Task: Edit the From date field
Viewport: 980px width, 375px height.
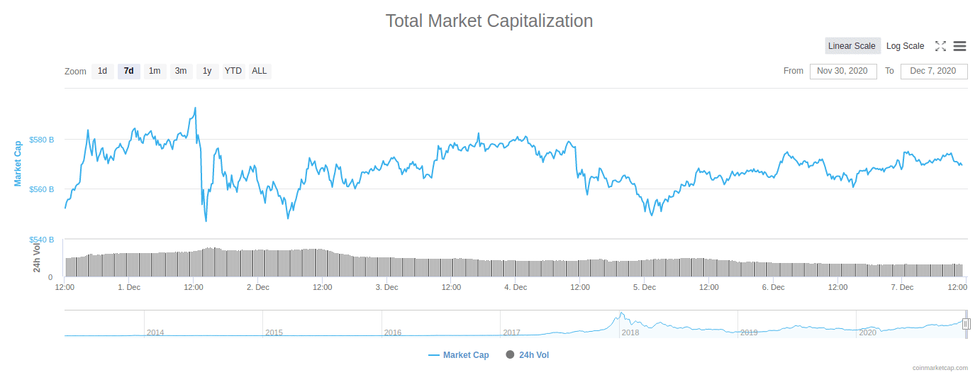Action: pos(842,71)
